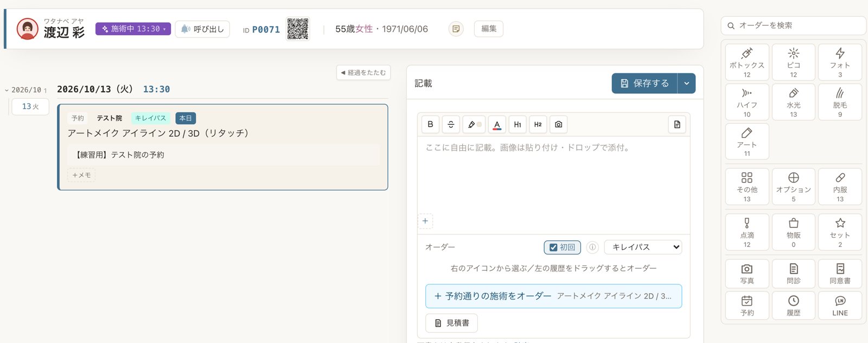Open the 施術中 13:30 status dropdown
The width and height of the screenshot is (868, 343).
(x=133, y=29)
